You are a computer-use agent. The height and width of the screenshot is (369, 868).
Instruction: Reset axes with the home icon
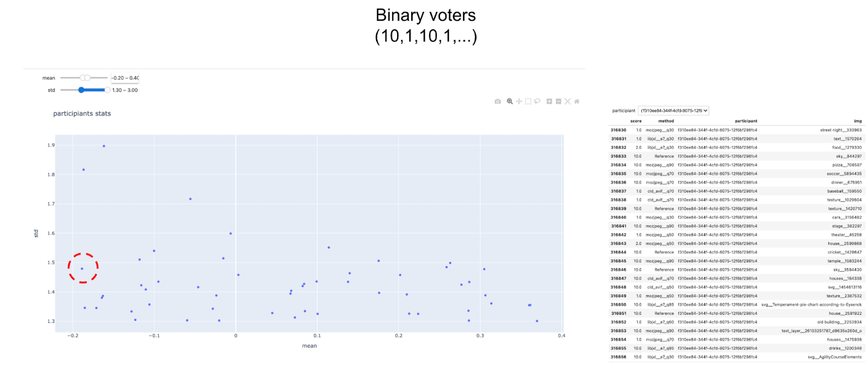pyautogui.click(x=577, y=101)
